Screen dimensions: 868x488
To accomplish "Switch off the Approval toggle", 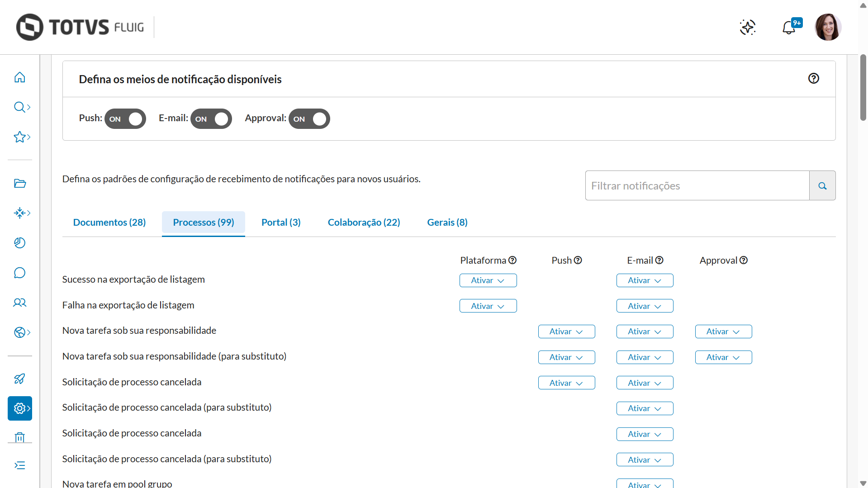I will 309,119.
